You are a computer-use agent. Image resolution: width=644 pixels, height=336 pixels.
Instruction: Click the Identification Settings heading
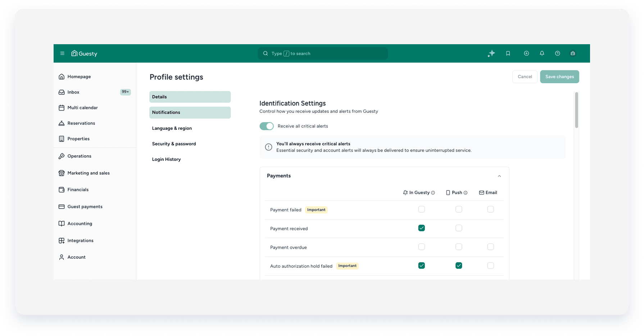(292, 103)
